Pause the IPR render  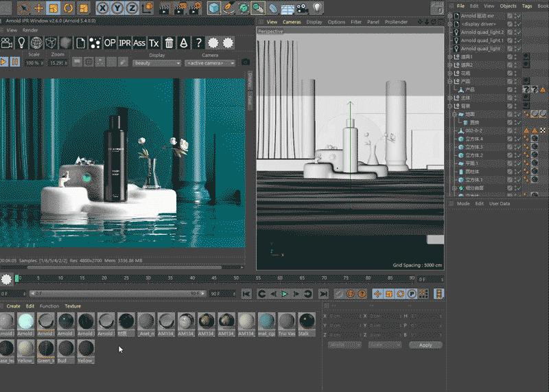tap(14, 62)
